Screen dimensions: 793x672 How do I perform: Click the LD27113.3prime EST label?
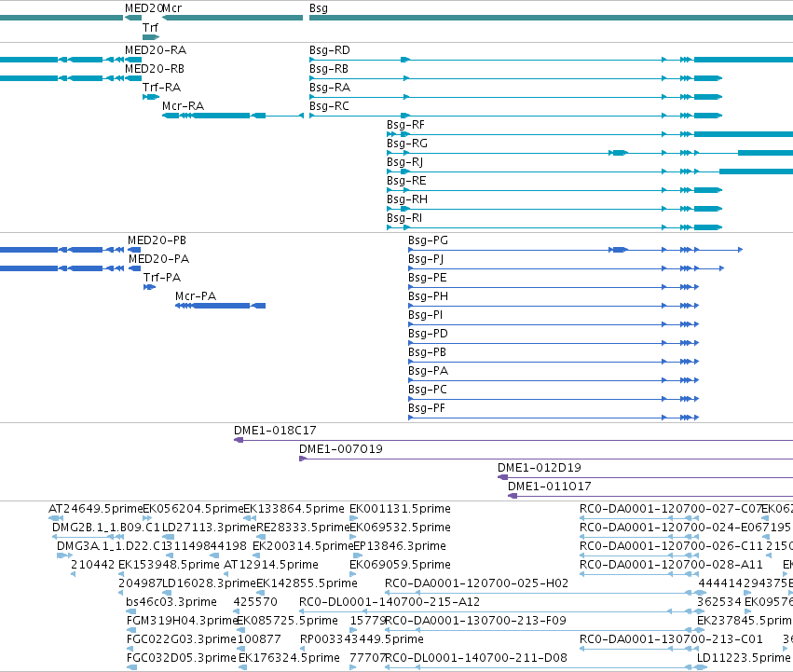click(210, 528)
